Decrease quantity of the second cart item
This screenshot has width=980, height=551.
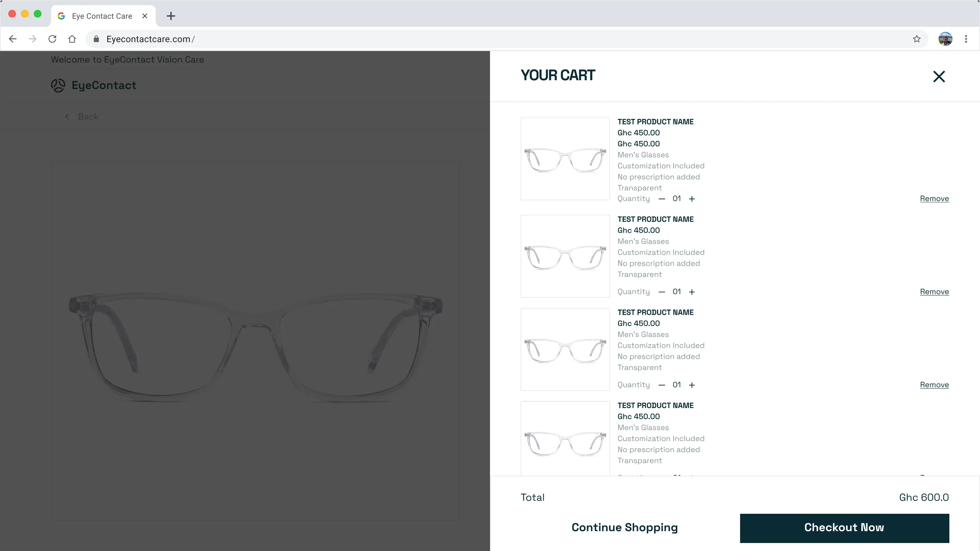point(662,292)
